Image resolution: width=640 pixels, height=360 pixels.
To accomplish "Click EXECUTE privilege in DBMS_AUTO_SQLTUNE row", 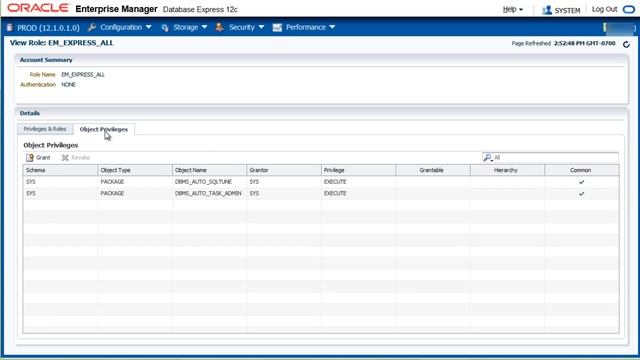I will (x=335, y=182).
